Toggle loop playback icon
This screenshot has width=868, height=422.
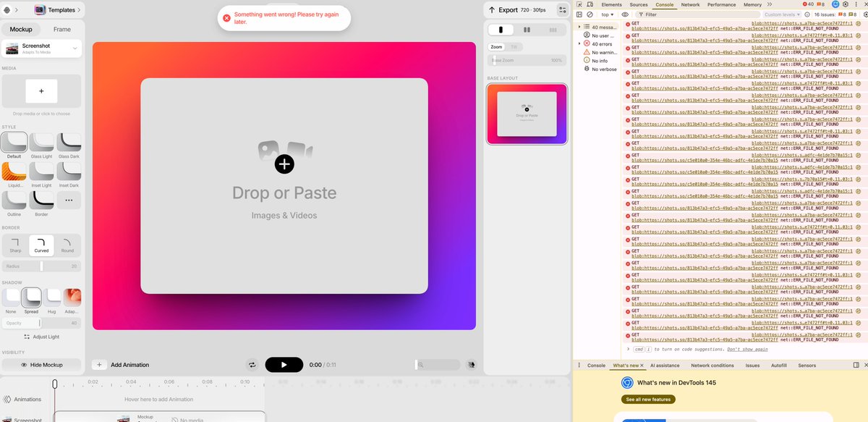252,365
